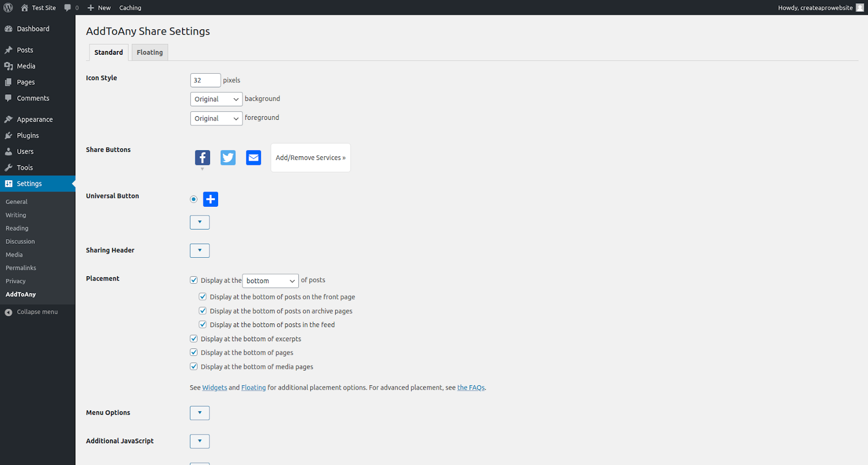
Task: Uncheck display on the front page
Action: click(203, 297)
